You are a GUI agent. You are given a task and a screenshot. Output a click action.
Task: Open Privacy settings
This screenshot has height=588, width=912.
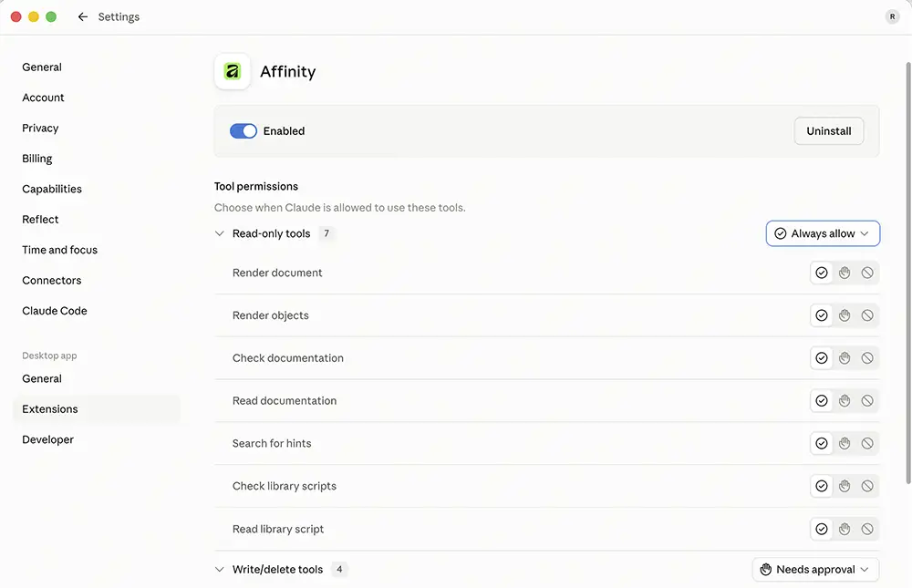(40, 128)
